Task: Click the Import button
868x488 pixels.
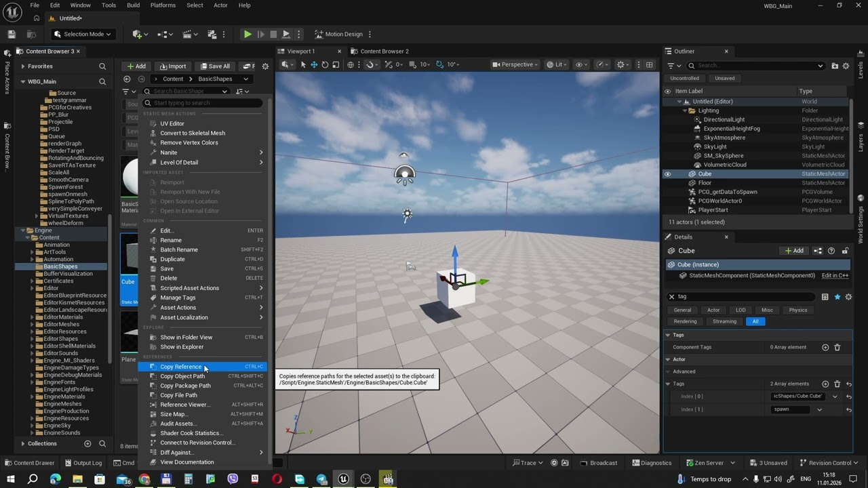Action: pyautogui.click(x=173, y=66)
